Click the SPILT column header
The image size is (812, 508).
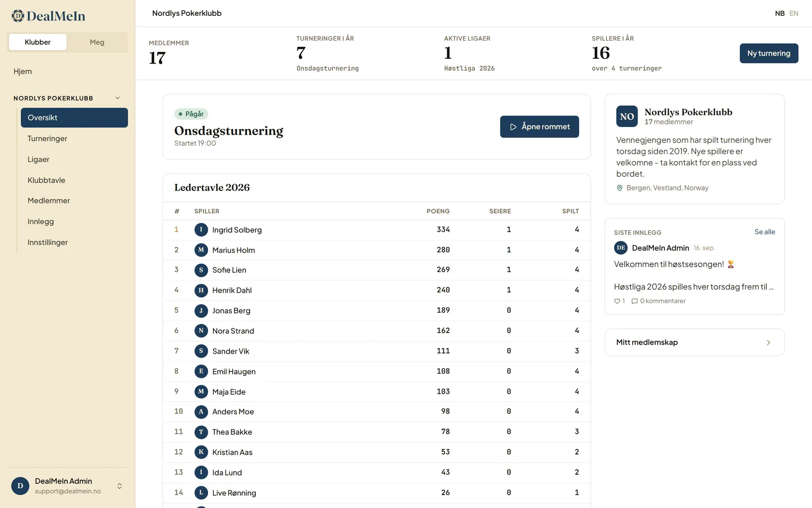(570, 211)
